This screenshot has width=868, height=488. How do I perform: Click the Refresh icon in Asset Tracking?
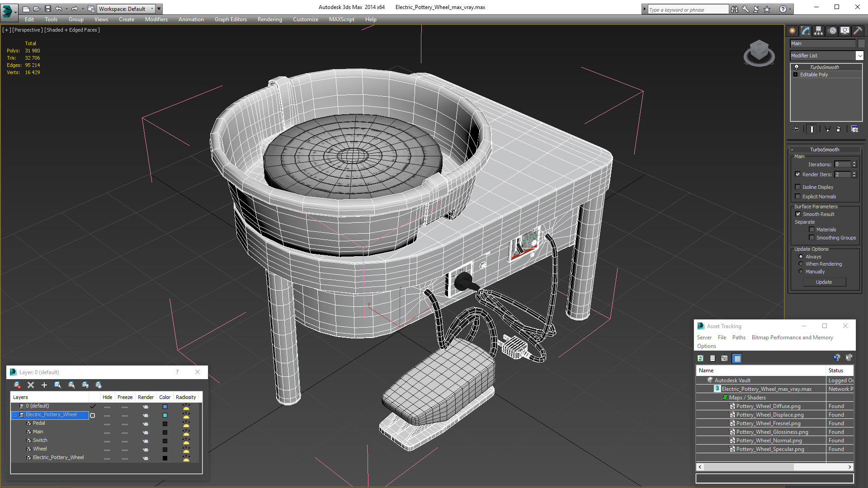point(700,358)
